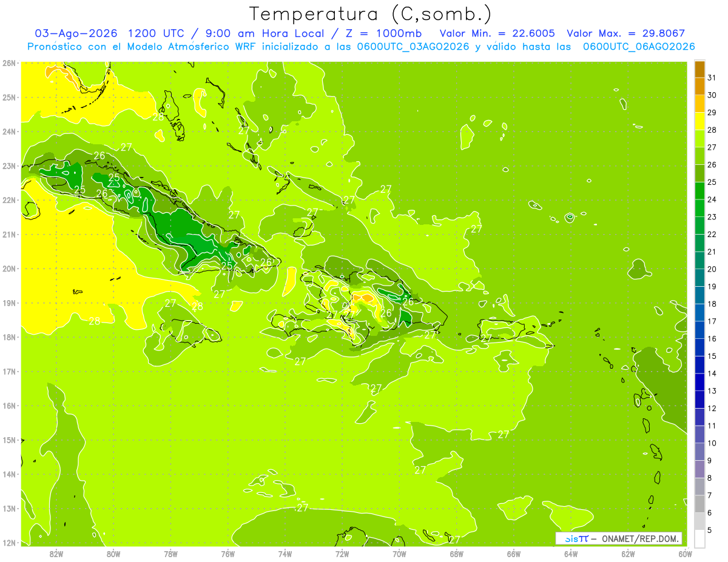Click the latitude label '13N'
The image size is (728, 562).
9,509
